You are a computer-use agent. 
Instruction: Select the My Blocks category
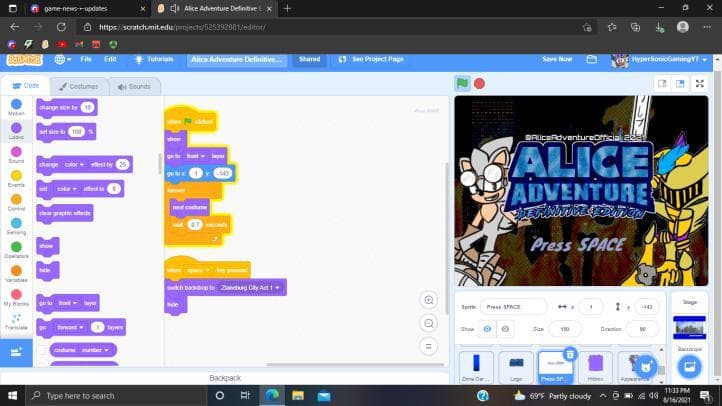tap(16, 298)
